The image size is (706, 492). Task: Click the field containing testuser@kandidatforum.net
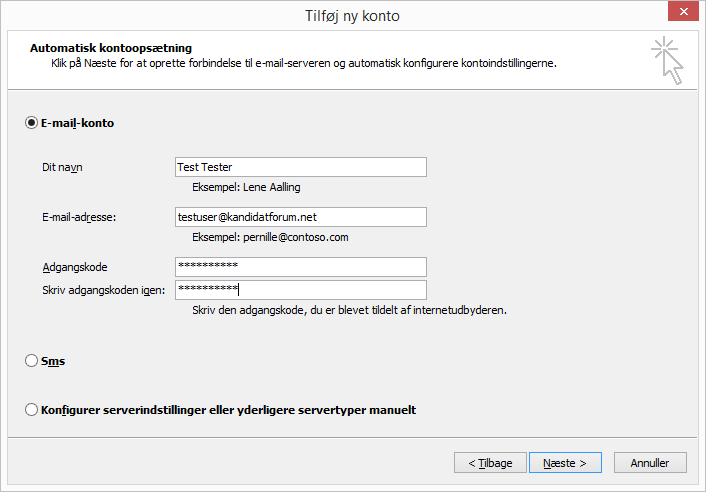pos(300,217)
